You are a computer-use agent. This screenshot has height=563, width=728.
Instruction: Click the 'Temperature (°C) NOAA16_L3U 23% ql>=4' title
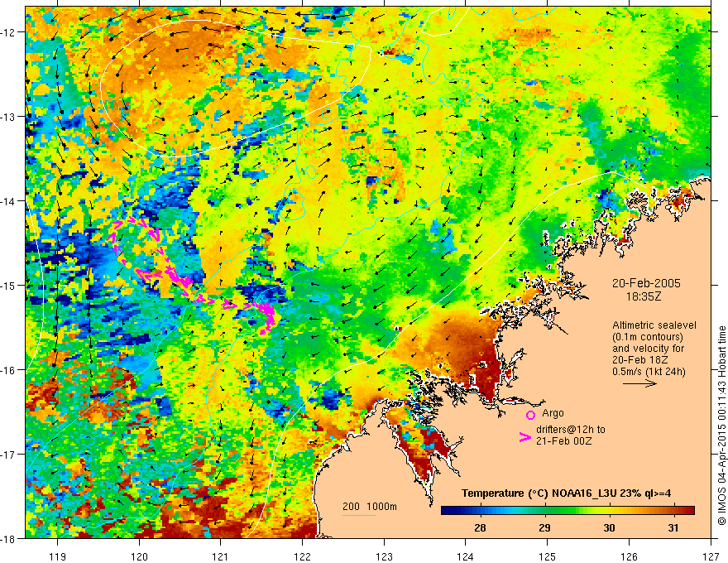[566, 493]
